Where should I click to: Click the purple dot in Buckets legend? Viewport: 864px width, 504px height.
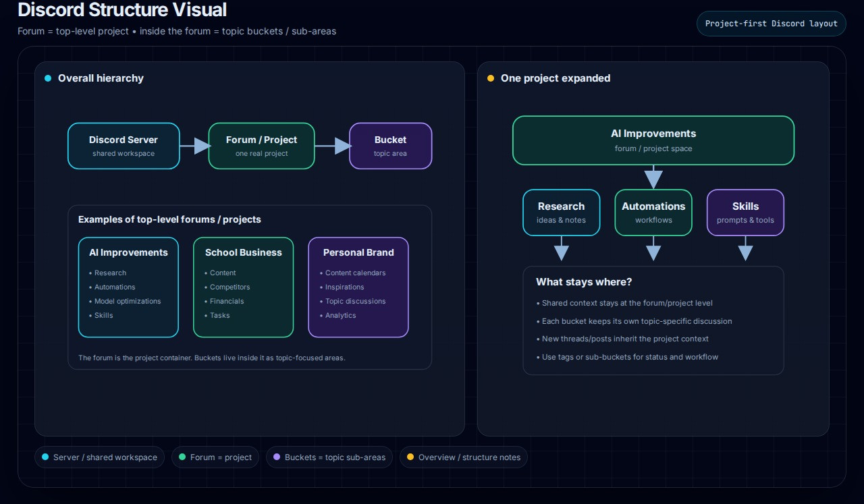[x=277, y=457]
